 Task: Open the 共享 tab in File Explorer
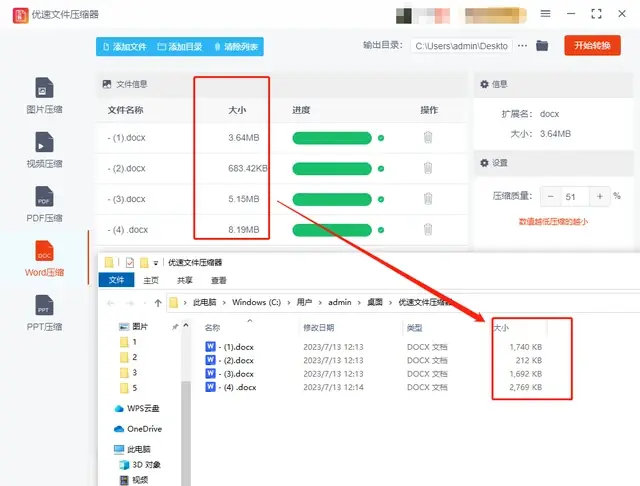pos(184,280)
